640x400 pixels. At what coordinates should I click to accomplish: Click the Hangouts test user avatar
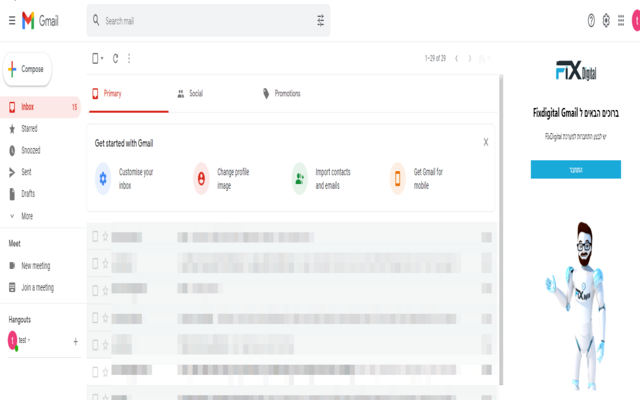tap(13, 340)
